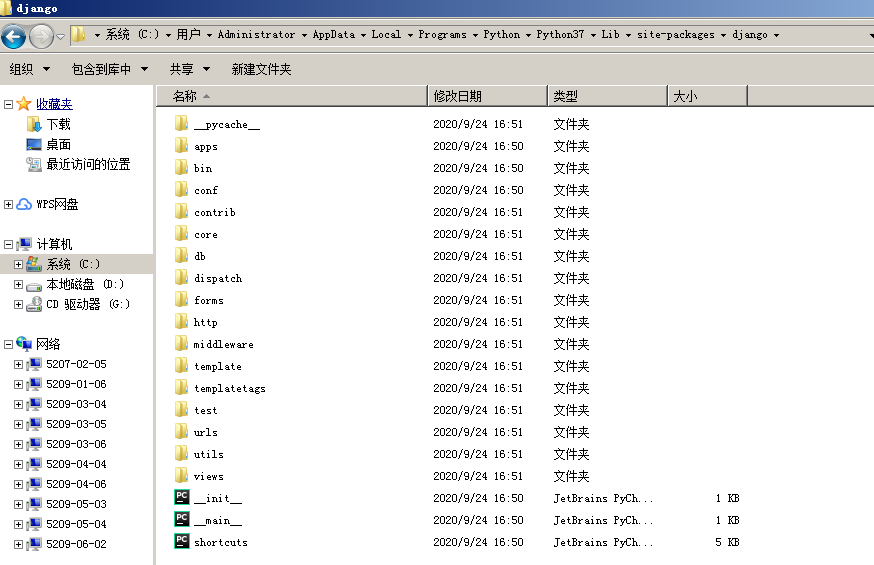
Task: Click the forms folder icon
Action: tap(181, 300)
